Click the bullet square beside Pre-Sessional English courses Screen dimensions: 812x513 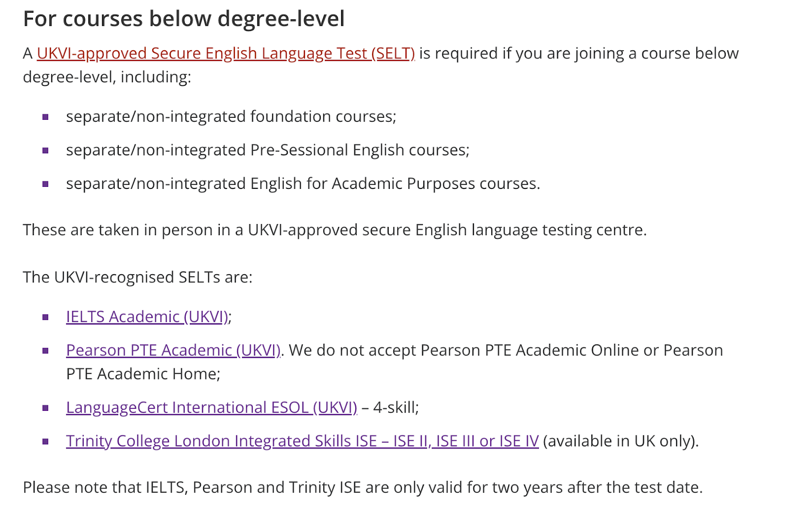click(x=46, y=151)
